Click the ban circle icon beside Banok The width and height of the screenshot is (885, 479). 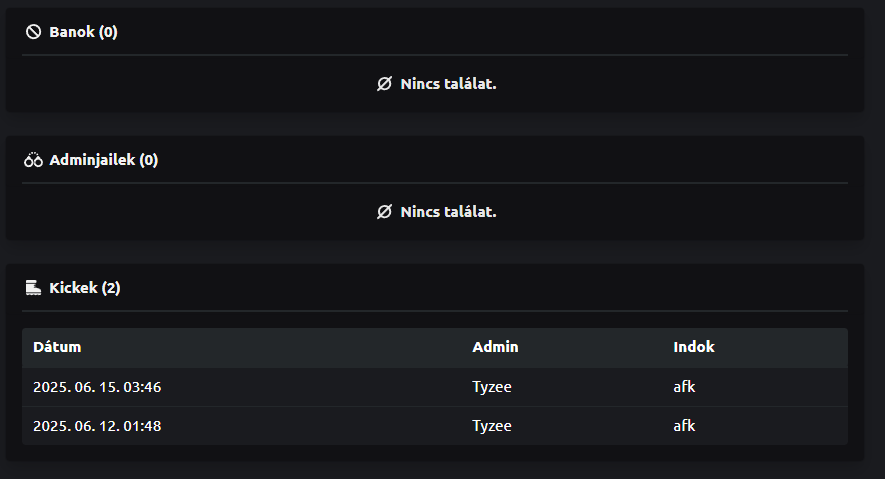point(33,32)
